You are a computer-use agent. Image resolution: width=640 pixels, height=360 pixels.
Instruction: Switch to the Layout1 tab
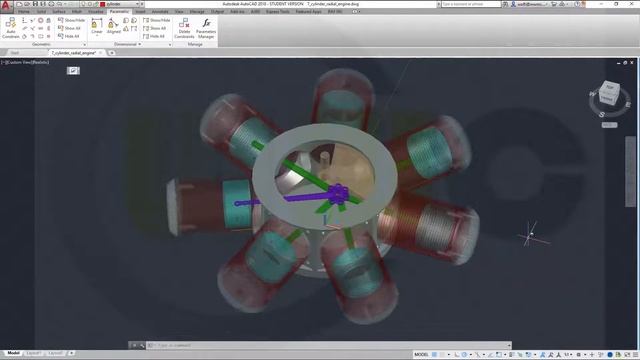(33, 353)
